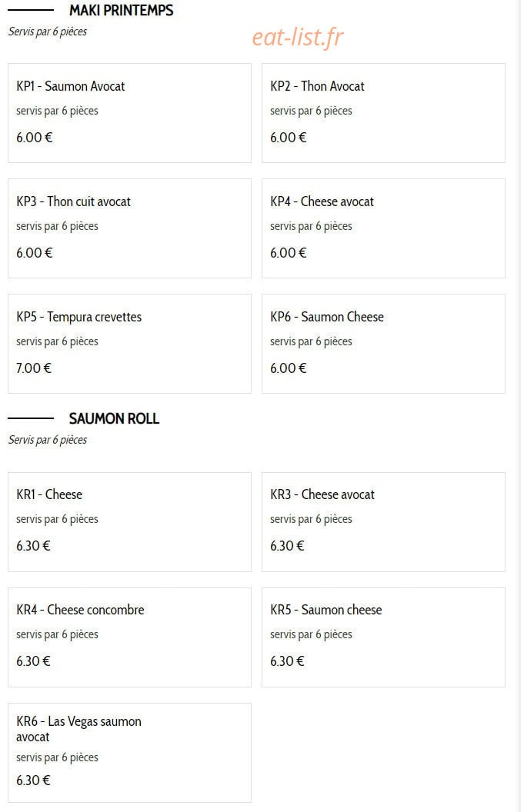This screenshot has width=524, height=812.
Task: Choose KR3 - Cheese avocat roll
Action: tap(383, 522)
